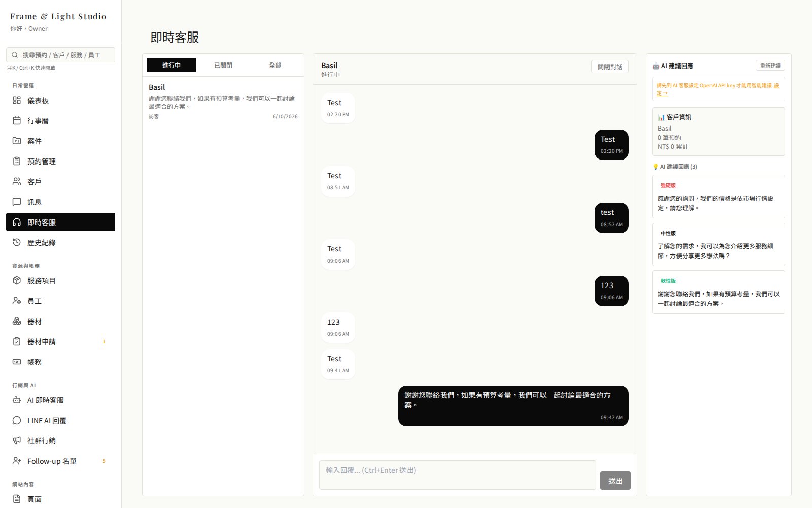
Task: Click the 器材申請 badge 1
Action: tap(104, 341)
